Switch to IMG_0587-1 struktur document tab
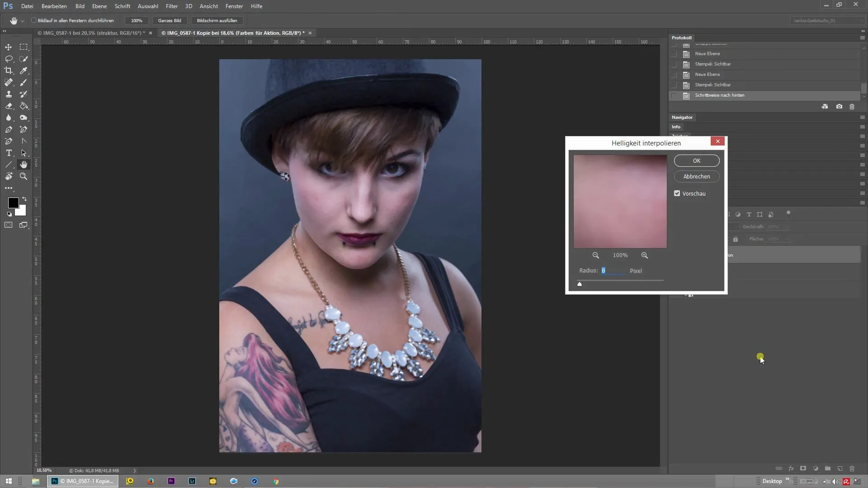The height and width of the screenshot is (488, 868). 91,33
